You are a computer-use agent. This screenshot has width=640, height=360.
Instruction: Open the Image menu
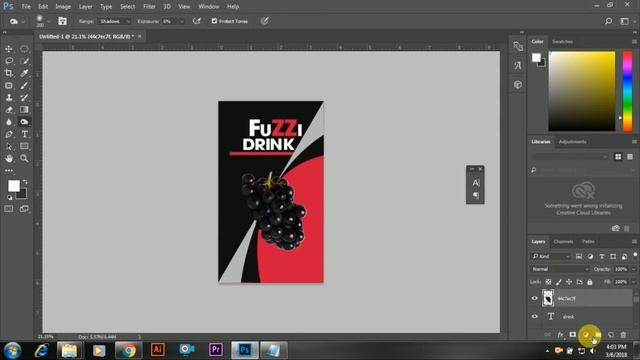[63, 7]
